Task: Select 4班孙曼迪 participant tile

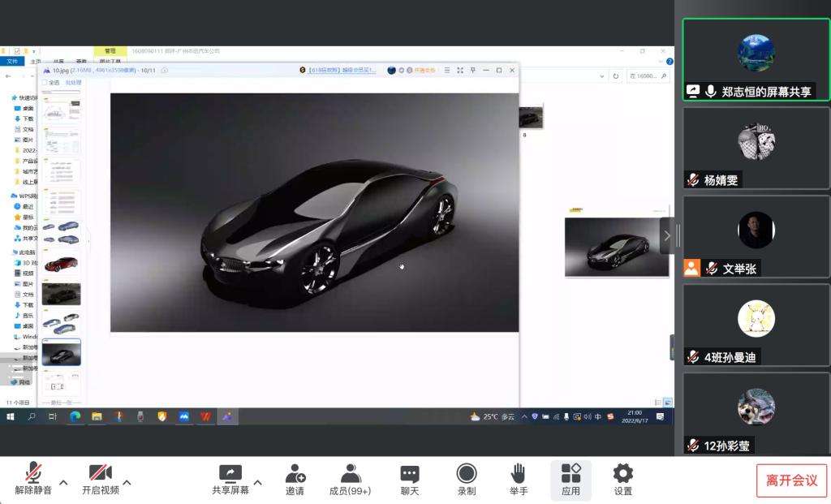Action: pos(756,325)
